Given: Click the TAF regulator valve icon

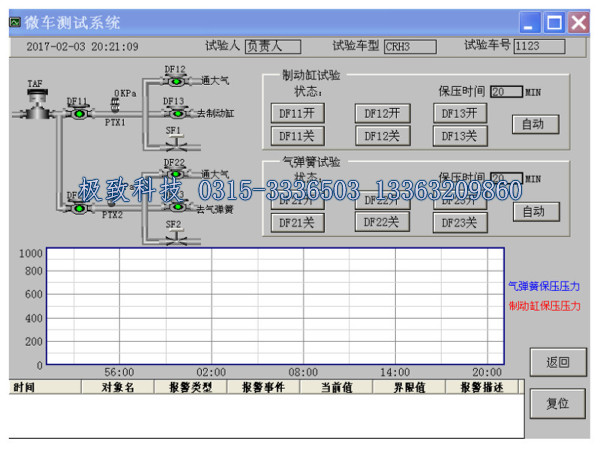Looking at the screenshot, I should (x=35, y=110).
